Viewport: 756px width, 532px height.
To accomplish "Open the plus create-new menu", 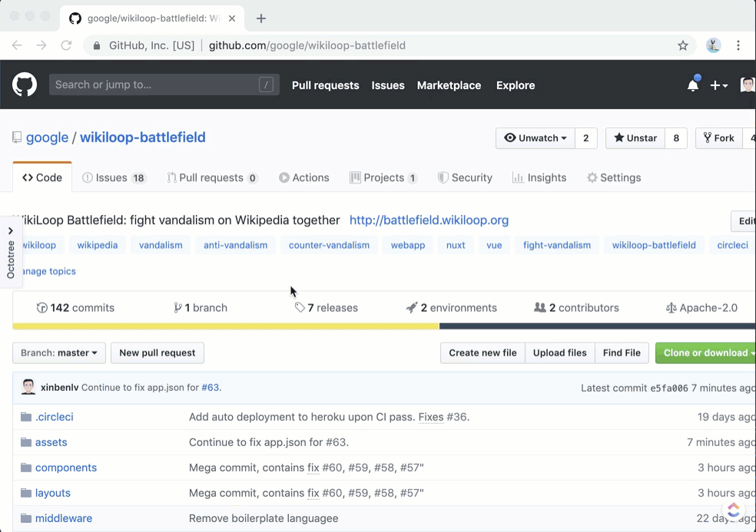I will pos(719,85).
